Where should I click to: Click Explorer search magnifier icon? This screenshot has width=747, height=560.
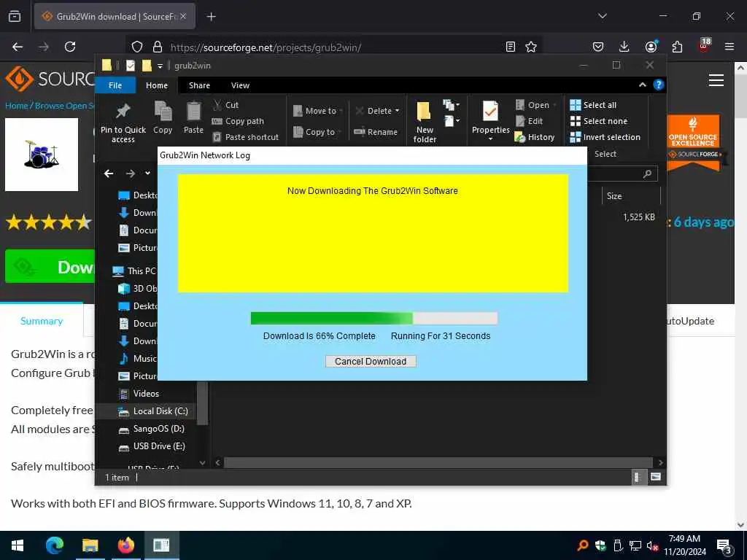pyautogui.click(x=647, y=174)
